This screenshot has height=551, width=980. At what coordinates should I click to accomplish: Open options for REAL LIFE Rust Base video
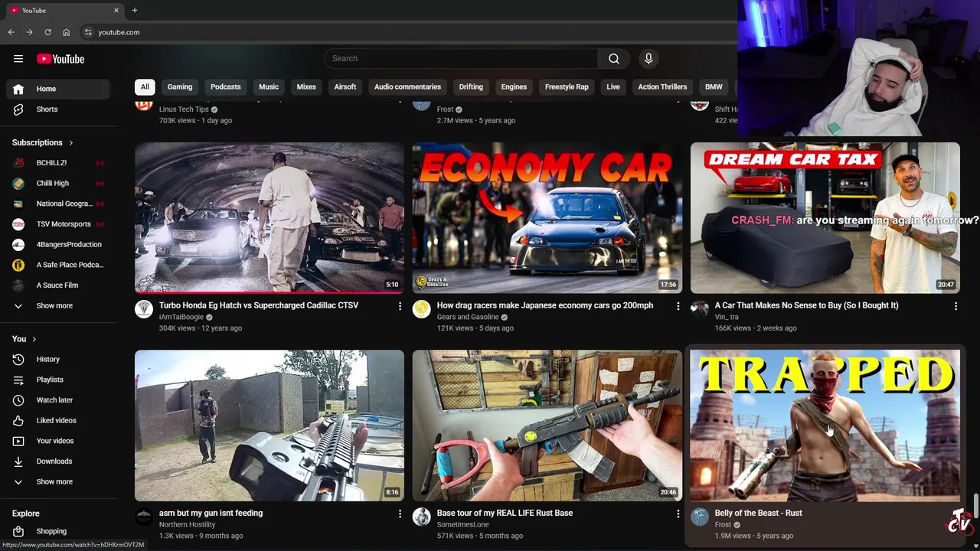(x=678, y=514)
